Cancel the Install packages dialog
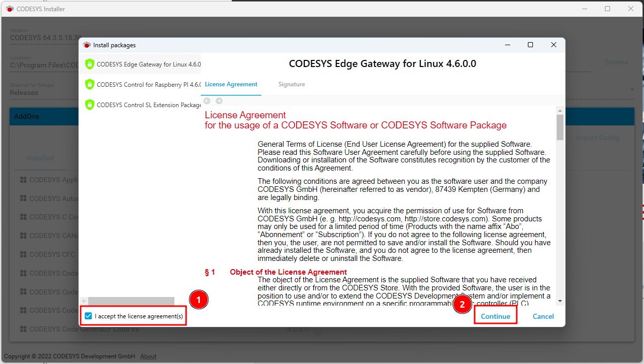 [543, 316]
